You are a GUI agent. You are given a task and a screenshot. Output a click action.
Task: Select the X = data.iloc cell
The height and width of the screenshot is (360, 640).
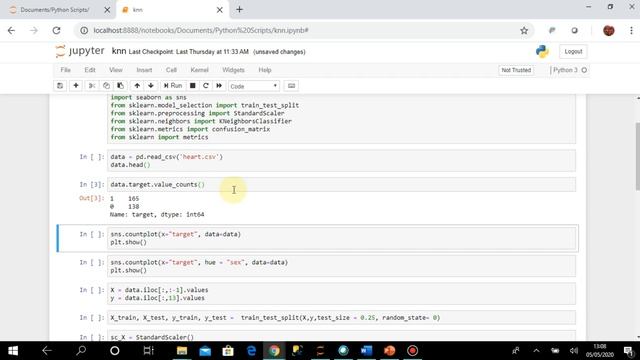coord(341,294)
